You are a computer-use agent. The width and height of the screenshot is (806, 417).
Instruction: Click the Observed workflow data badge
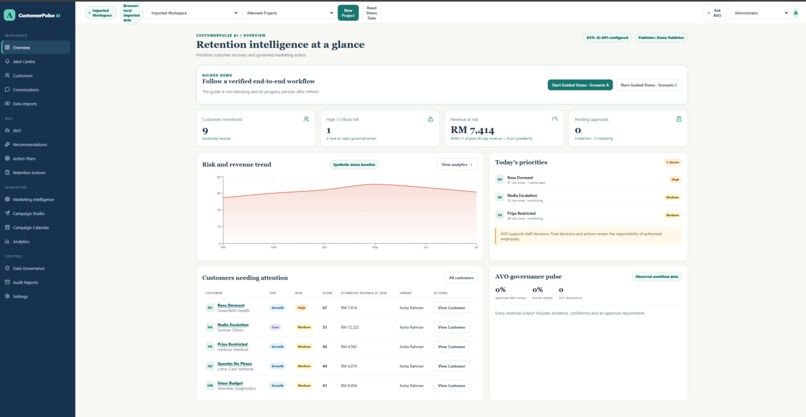click(x=657, y=277)
